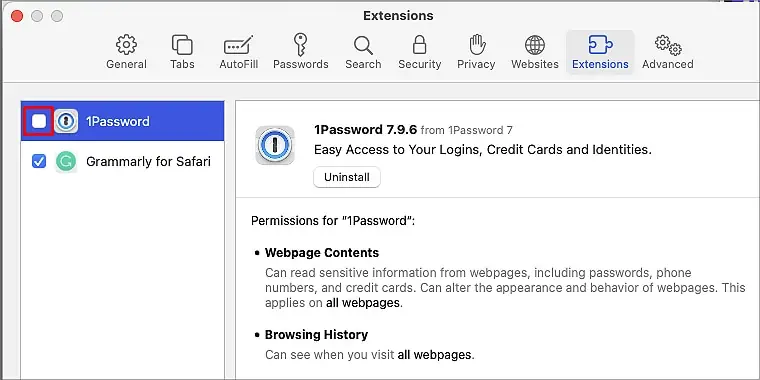760x380 pixels.
Task: Click the Grammarly green G icon
Action: 66,161
